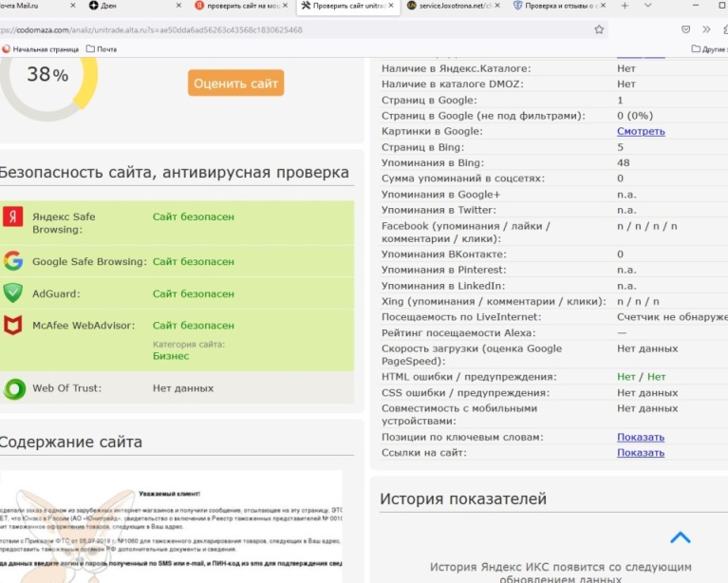The width and height of the screenshot is (728, 583).
Task: Click 'Нет данных' in the CSS ошибки row
Action: point(647,392)
